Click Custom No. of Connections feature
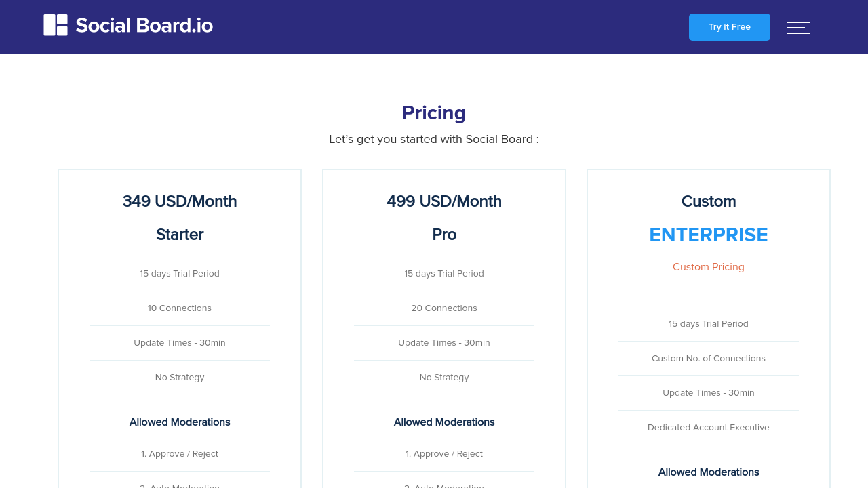Image resolution: width=868 pixels, height=488 pixels. pyautogui.click(x=709, y=358)
